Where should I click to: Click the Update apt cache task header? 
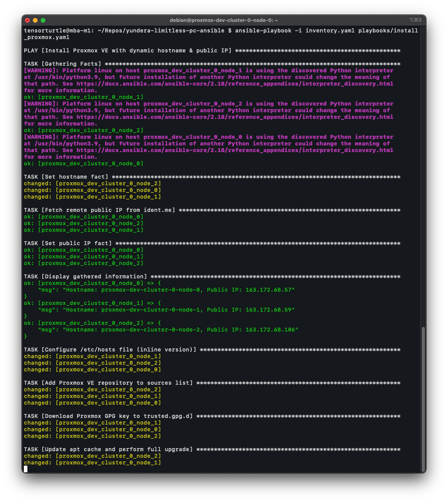click(108, 450)
